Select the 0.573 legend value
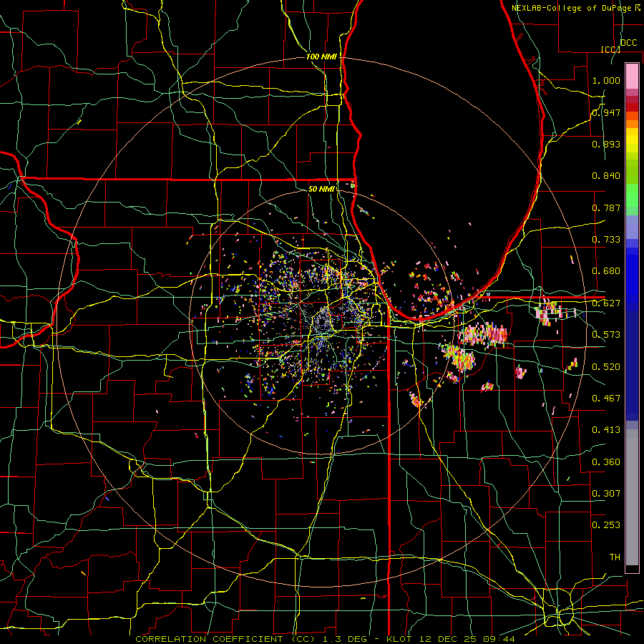The image size is (644, 644). [606, 335]
